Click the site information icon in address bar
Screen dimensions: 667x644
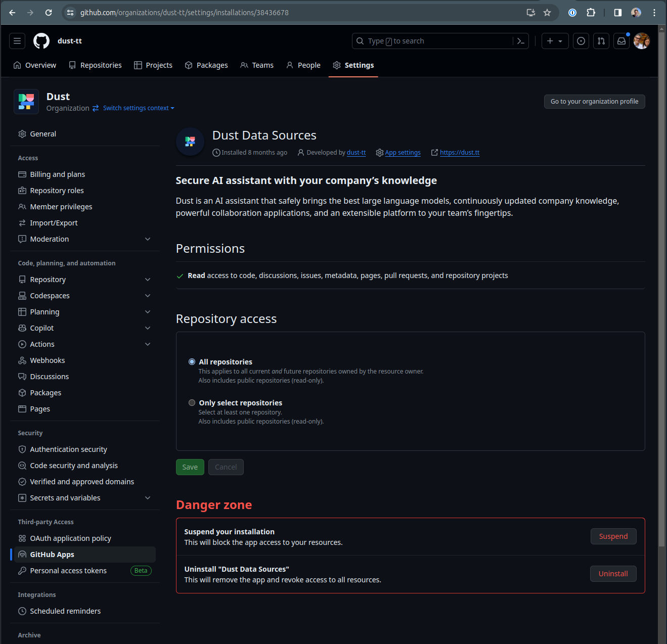70,13
